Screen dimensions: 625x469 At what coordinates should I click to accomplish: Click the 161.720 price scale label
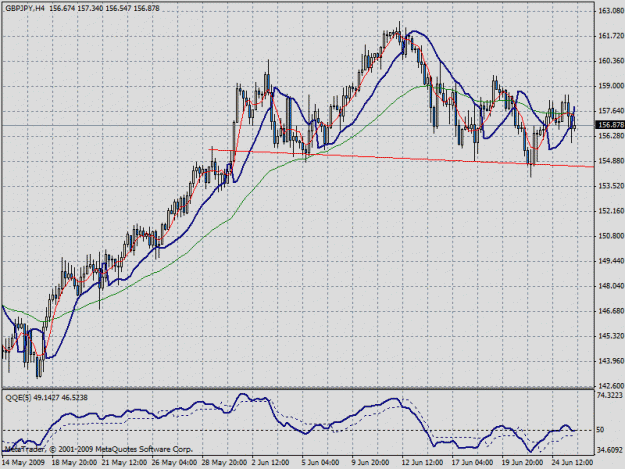pyautogui.click(x=611, y=36)
